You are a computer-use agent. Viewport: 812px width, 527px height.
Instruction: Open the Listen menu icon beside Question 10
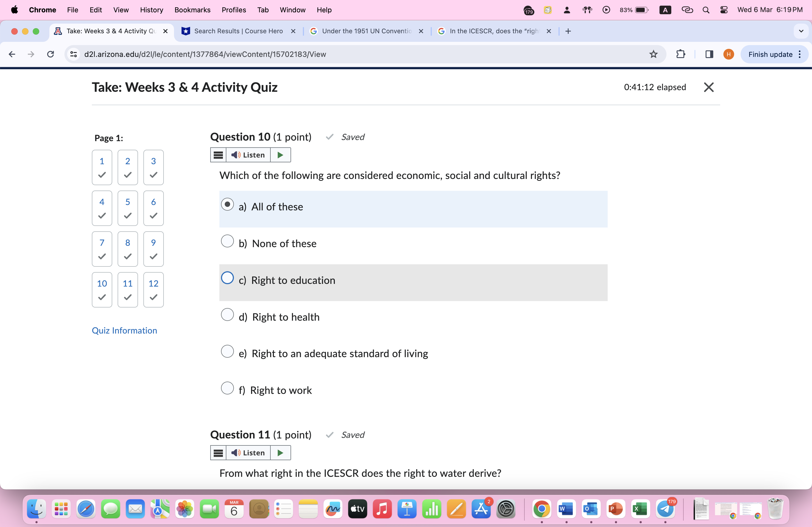(x=218, y=155)
